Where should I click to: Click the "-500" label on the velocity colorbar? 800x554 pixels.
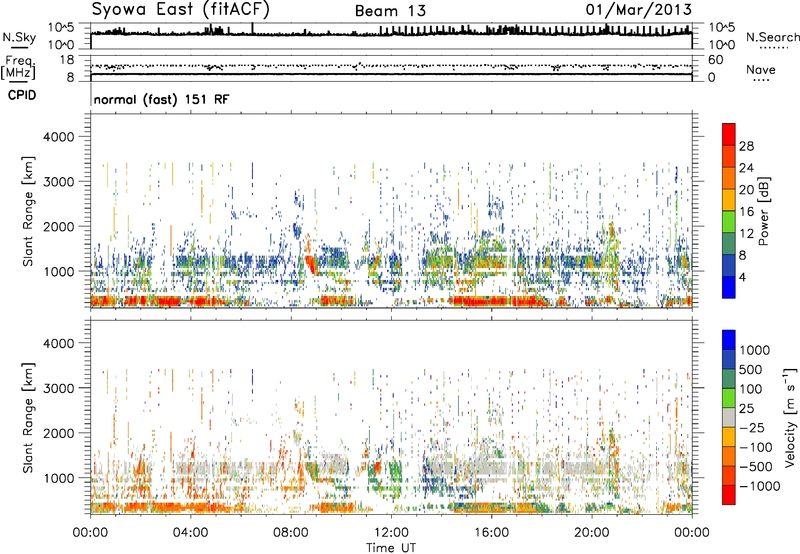tap(756, 467)
